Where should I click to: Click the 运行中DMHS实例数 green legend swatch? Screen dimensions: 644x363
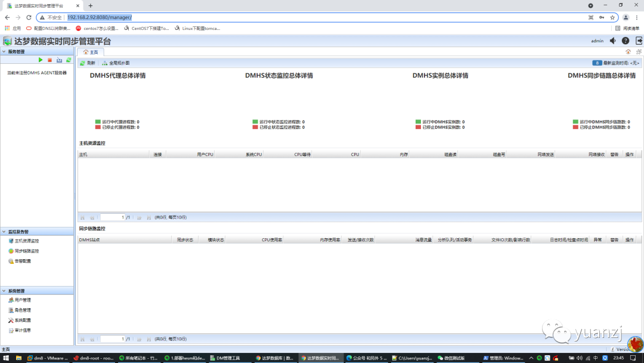(x=418, y=122)
